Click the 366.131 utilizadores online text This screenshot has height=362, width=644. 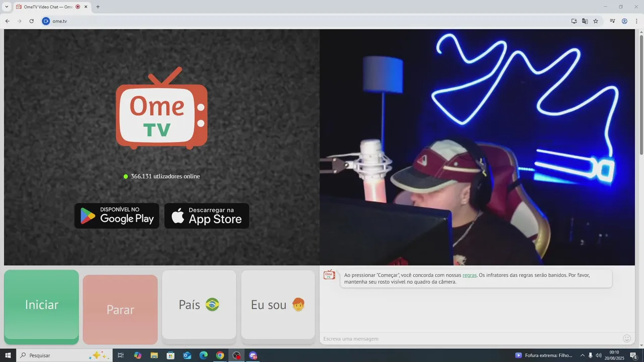point(165,176)
